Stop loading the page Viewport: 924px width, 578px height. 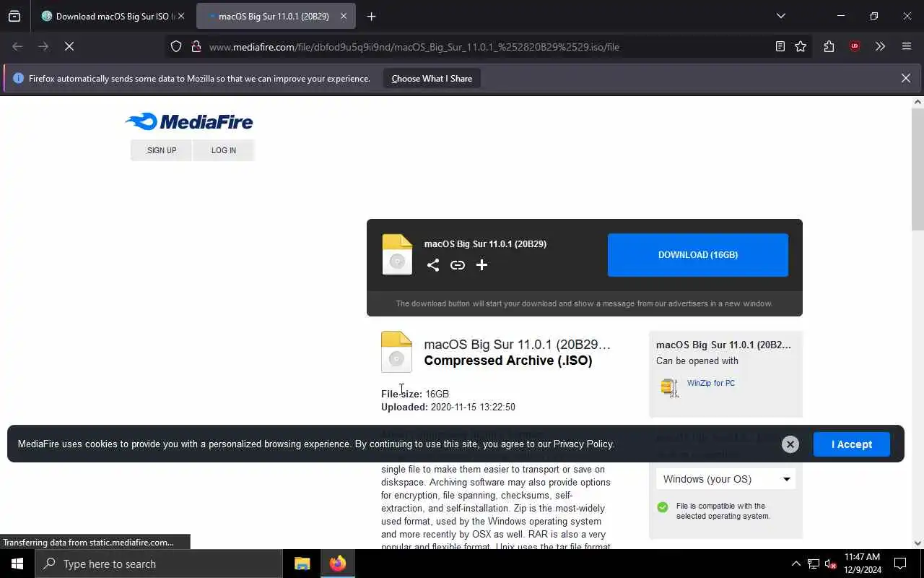pyautogui.click(x=69, y=46)
